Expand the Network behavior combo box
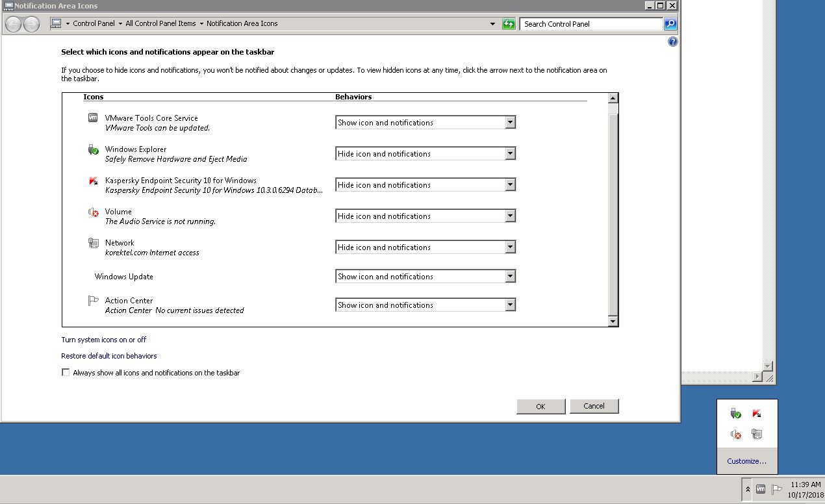This screenshot has width=825, height=504. (425, 247)
